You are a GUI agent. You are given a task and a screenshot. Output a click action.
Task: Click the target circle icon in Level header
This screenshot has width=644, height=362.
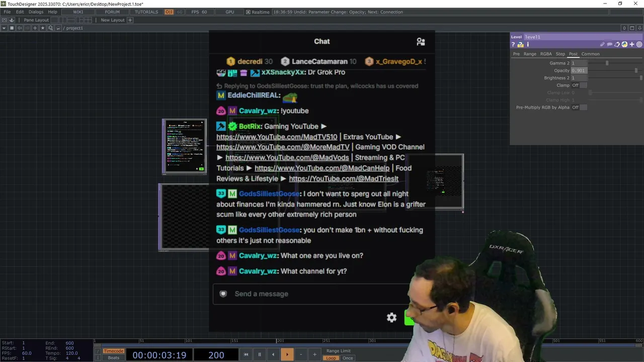click(639, 45)
